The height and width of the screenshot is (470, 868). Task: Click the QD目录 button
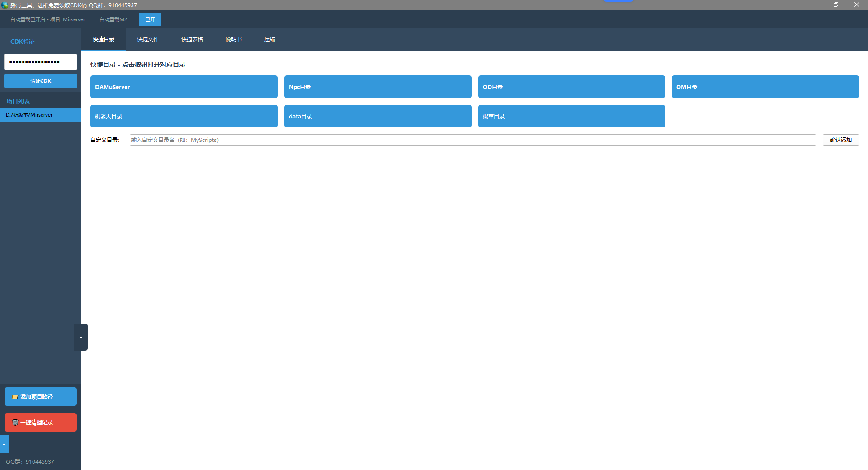pyautogui.click(x=571, y=87)
